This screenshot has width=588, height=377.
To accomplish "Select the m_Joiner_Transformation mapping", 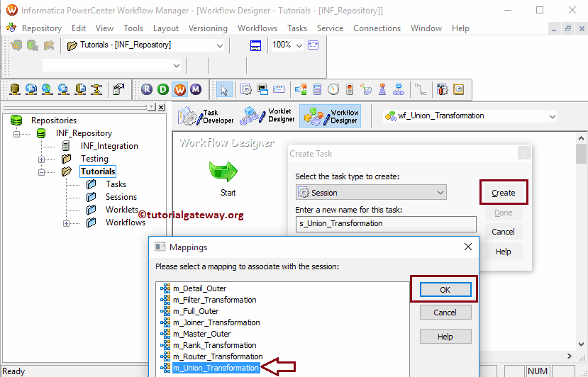I will tap(216, 322).
